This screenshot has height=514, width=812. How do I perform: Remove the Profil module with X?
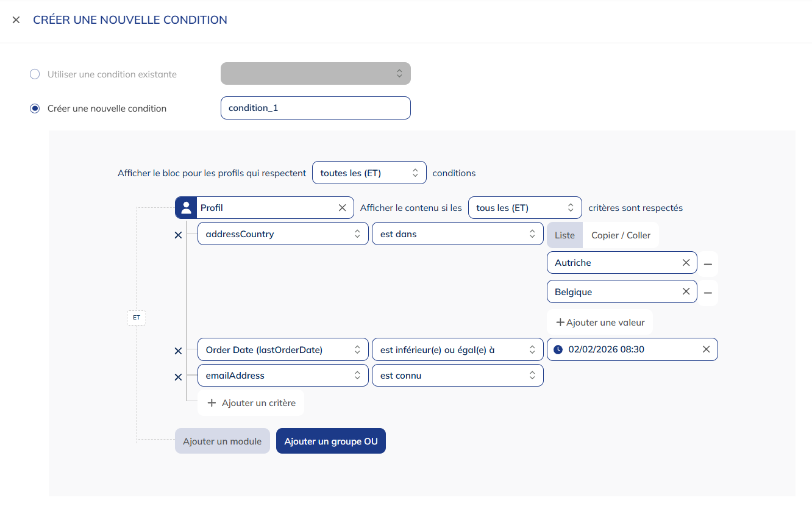pos(342,208)
